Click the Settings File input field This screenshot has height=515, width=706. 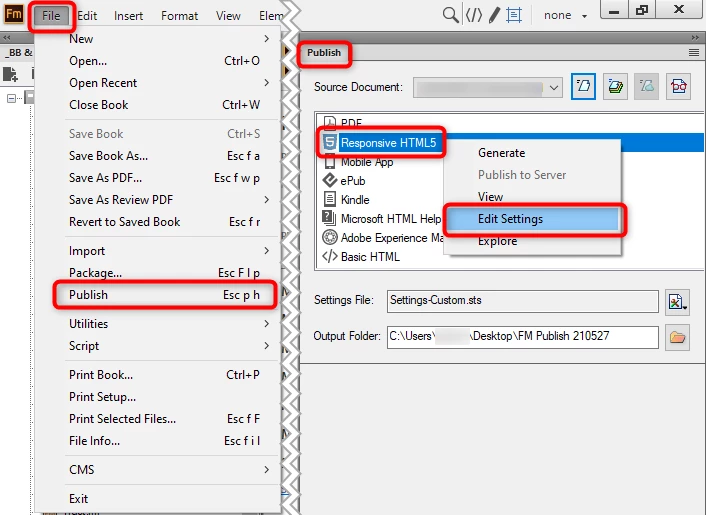[522, 301]
